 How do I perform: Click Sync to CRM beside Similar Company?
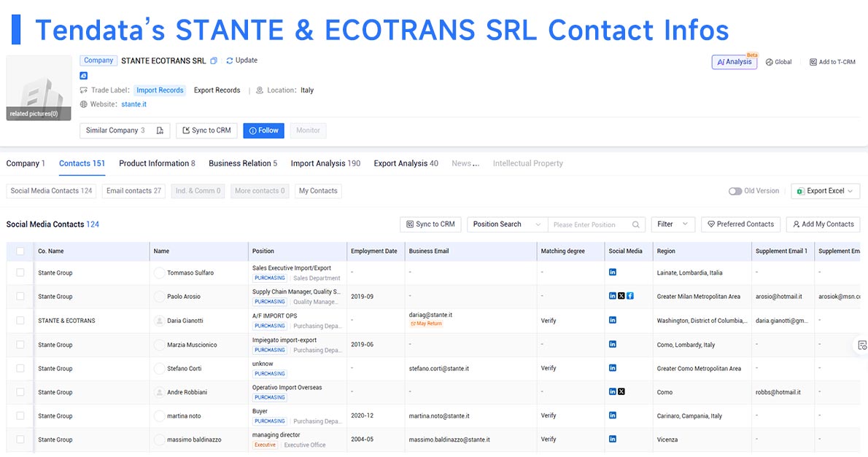(207, 131)
